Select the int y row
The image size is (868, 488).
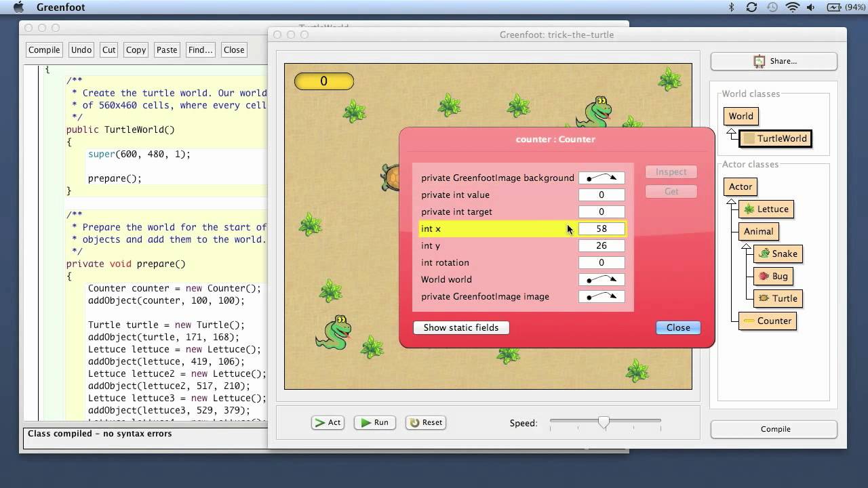[x=522, y=245]
